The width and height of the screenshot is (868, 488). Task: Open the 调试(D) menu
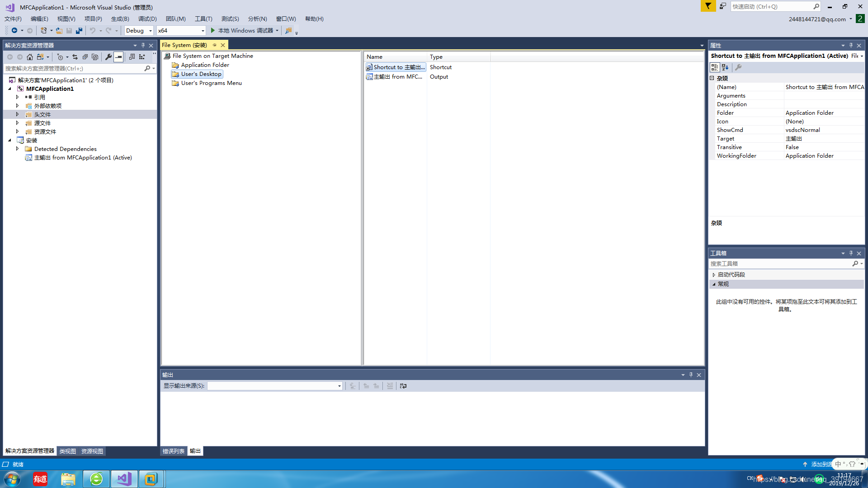coord(147,19)
